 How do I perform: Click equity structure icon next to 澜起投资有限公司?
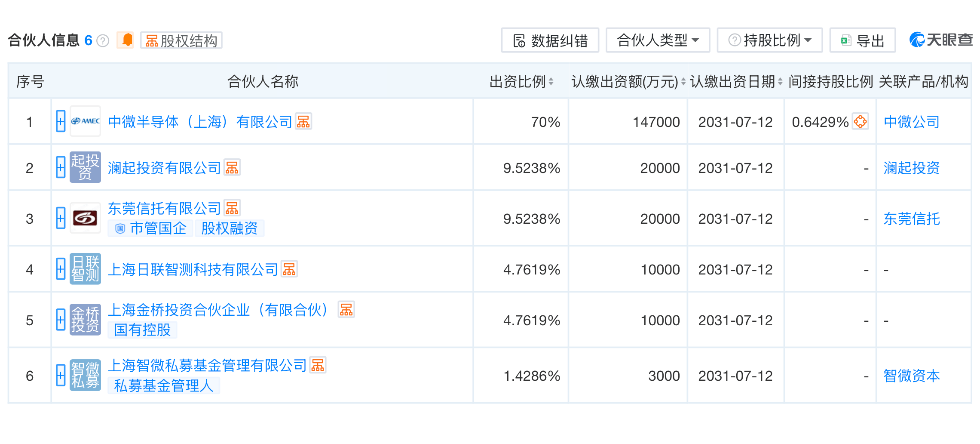tap(232, 168)
